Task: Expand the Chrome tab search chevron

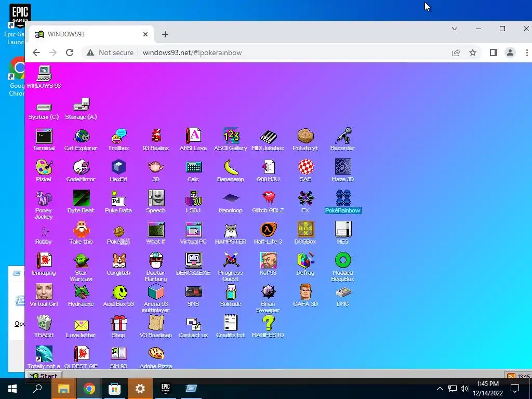Action: coord(455,29)
